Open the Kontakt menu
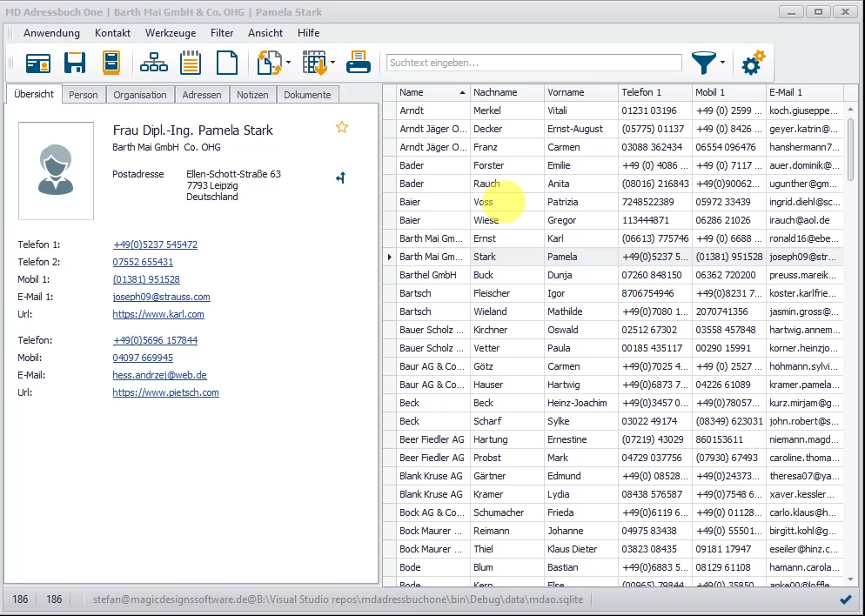 [112, 33]
